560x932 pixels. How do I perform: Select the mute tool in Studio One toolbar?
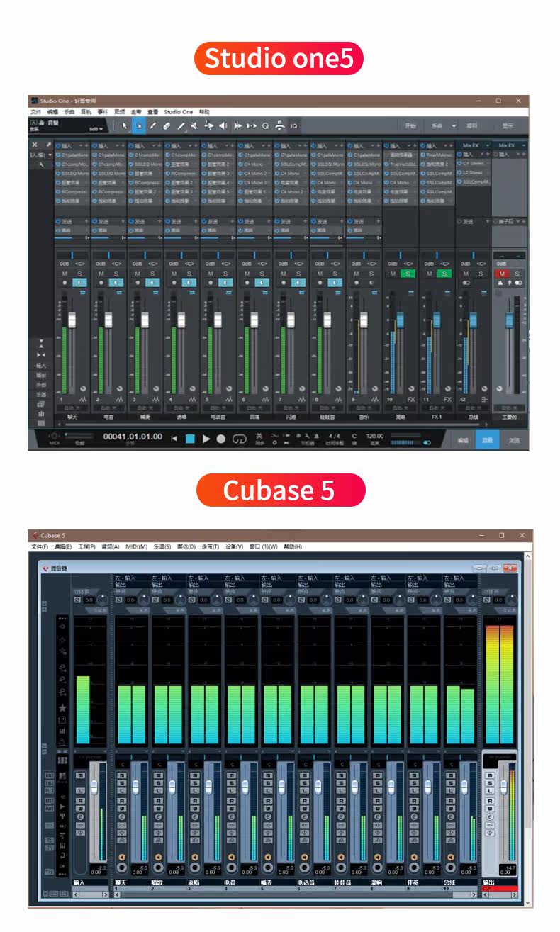tap(194, 125)
